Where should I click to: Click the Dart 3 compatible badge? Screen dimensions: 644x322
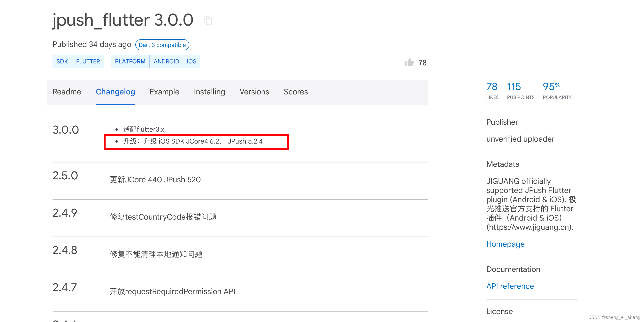tap(162, 45)
